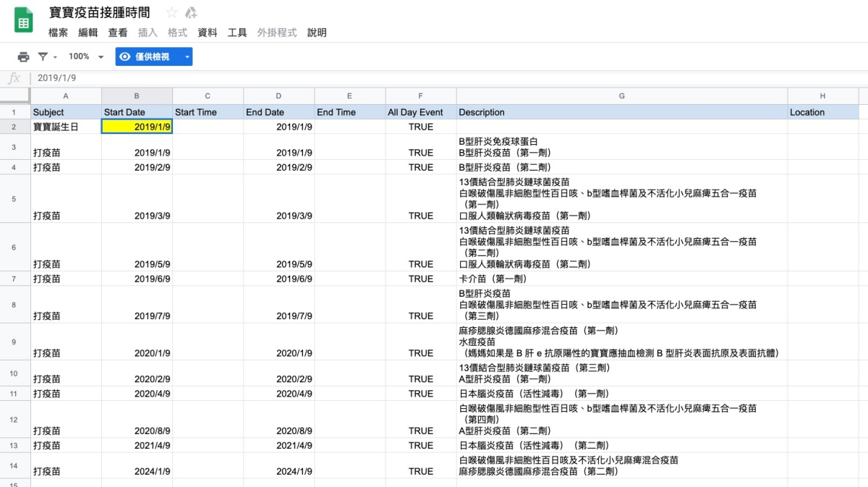Click the Google Sheets home logo
Screen dimensions: 868x487
[x=24, y=21]
